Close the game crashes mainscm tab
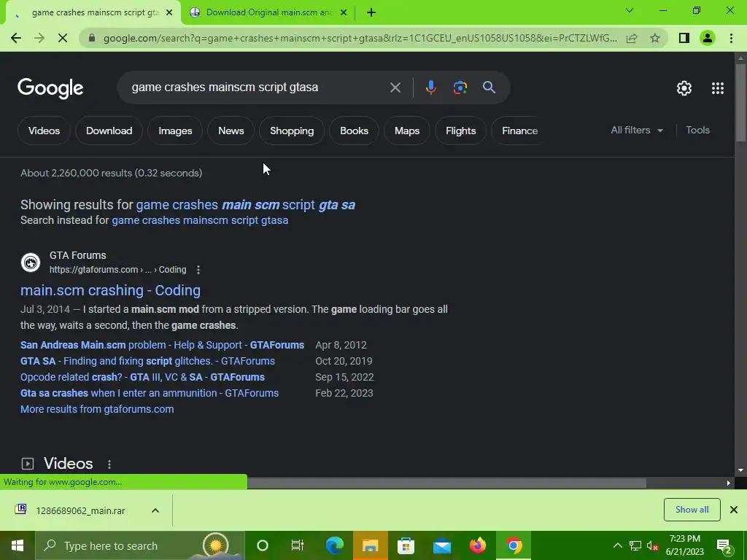 tap(169, 13)
